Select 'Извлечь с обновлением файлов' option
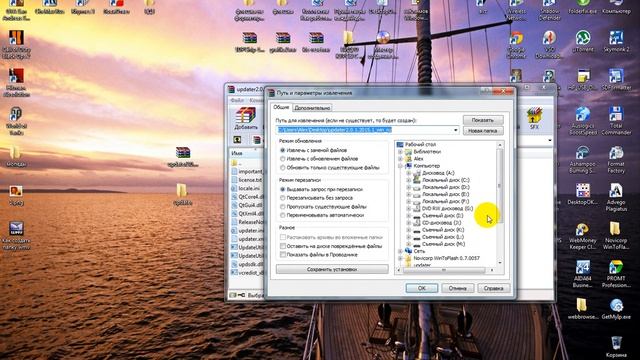Viewport: 640px width, 360px height. 318,159
